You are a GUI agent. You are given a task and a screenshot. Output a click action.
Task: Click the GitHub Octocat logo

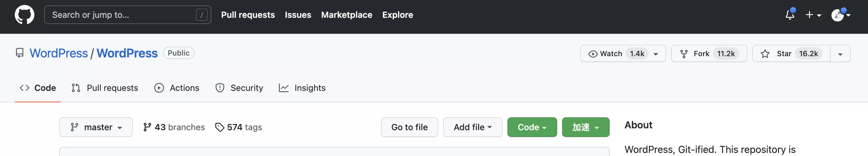[24, 15]
